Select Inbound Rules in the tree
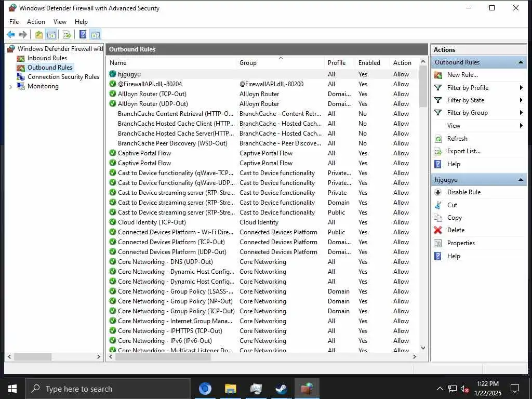 coord(47,58)
